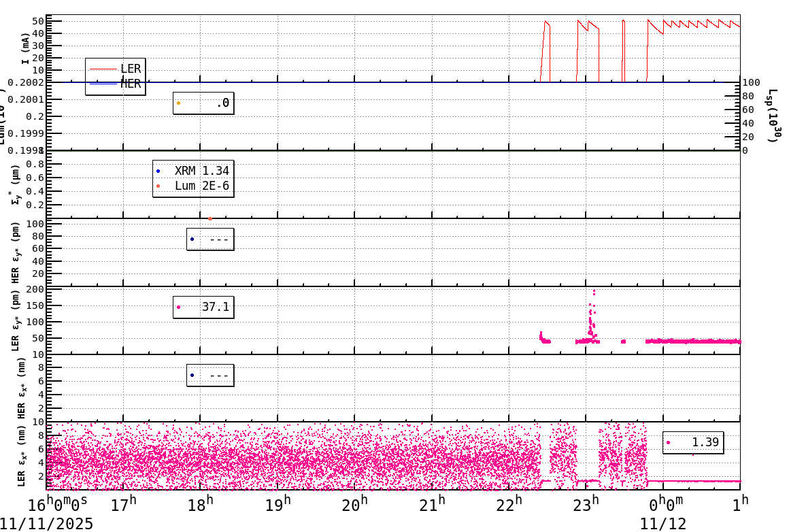Image resolution: width=789 pixels, height=532 pixels.
Task: Click the 1h end time label
Action: pos(740,504)
